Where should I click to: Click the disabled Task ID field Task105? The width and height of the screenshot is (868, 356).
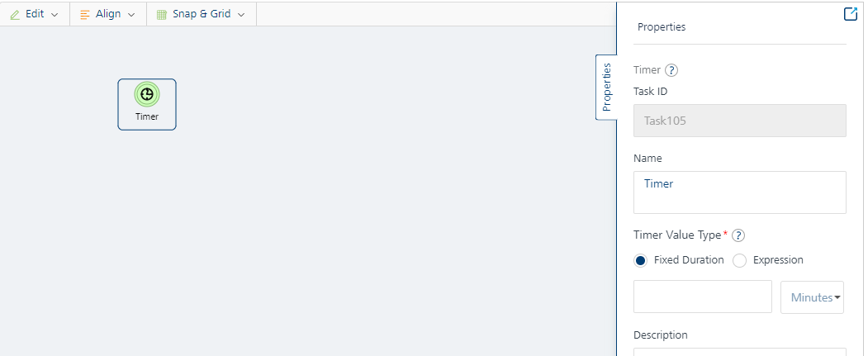pyautogui.click(x=739, y=121)
